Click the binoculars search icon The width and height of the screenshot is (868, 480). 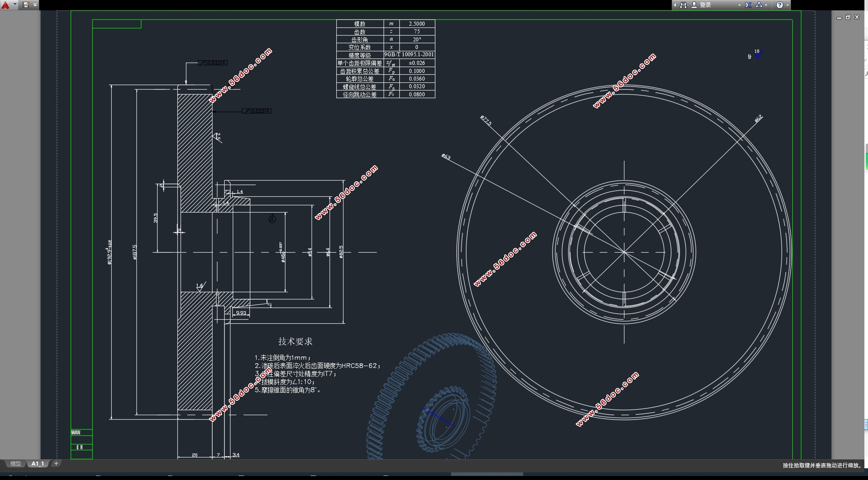pyautogui.click(x=683, y=5)
